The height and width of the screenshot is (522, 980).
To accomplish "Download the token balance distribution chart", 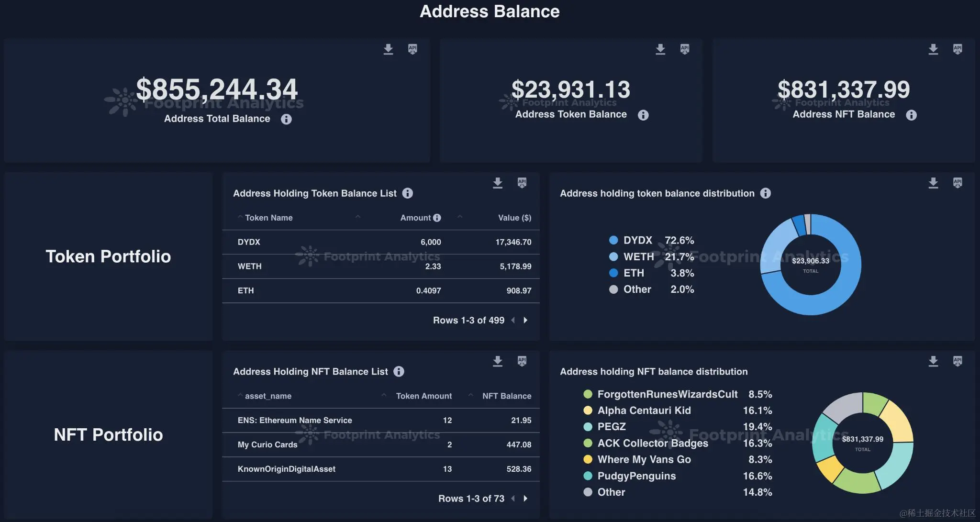I will [x=933, y=183].
